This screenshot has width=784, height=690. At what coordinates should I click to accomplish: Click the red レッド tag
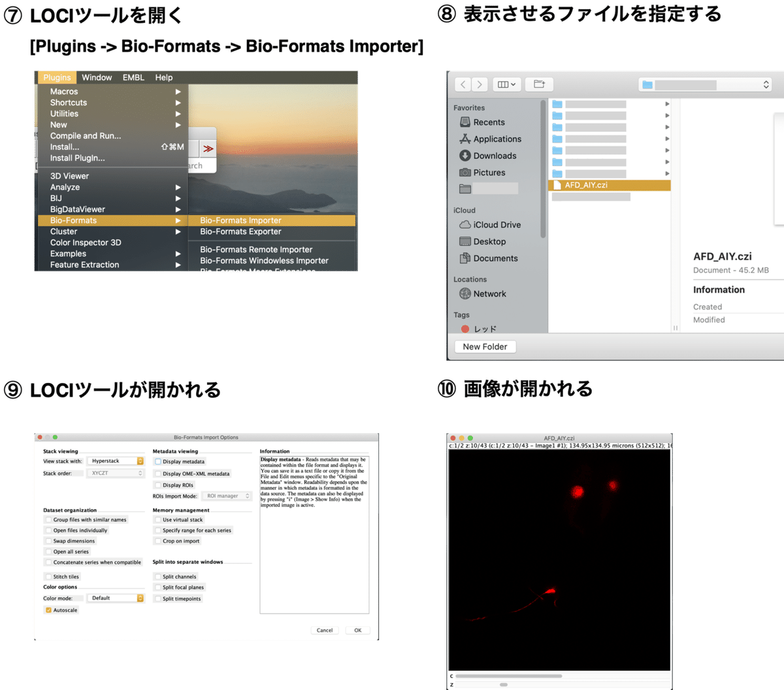pyautogui.click(x=478, y=329)
